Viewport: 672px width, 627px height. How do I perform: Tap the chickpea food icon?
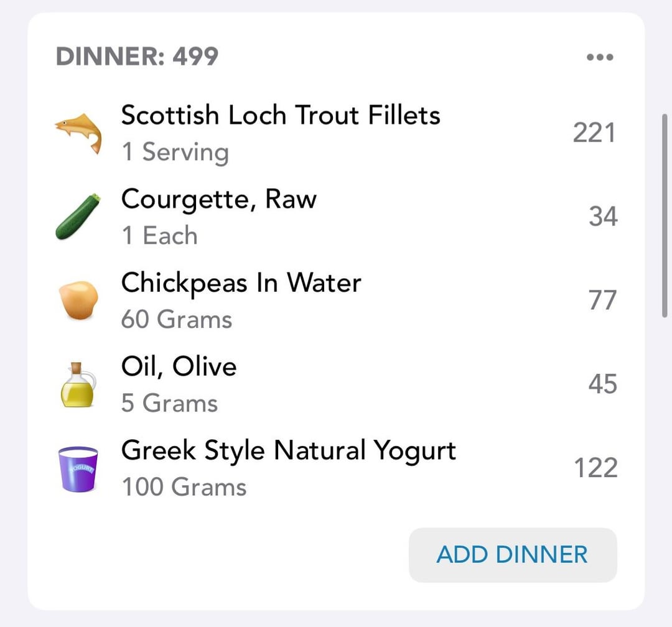click(78, 300)
